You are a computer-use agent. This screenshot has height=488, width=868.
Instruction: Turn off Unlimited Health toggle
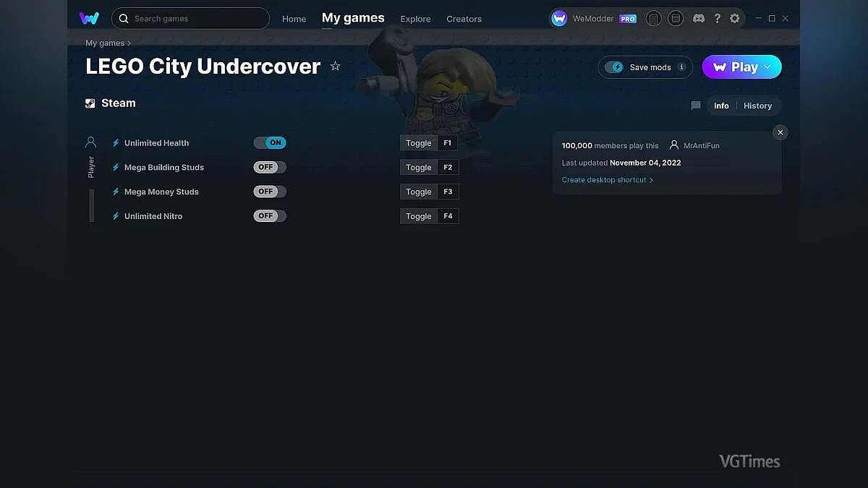(270, 143)
